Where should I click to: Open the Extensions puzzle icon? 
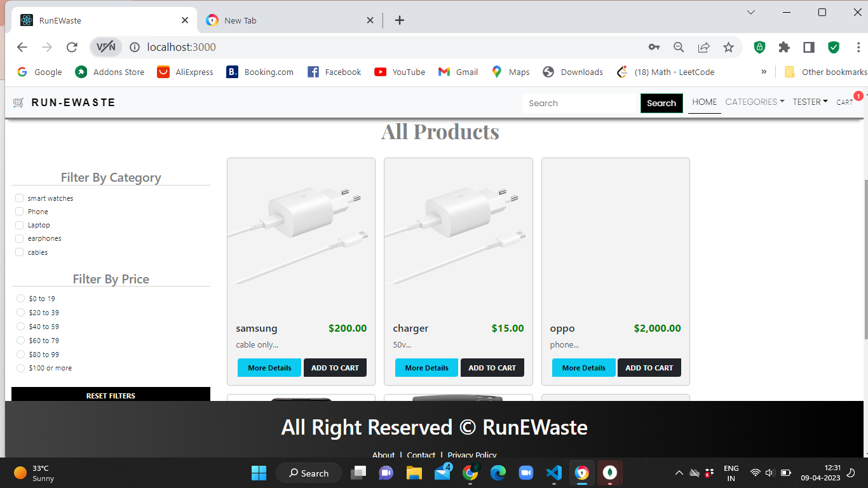[x=784, y=47]
